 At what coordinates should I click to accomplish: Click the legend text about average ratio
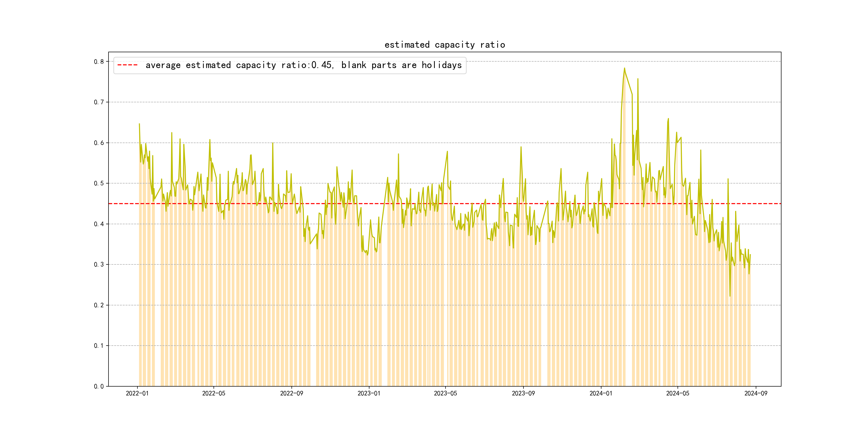point(303,65)
